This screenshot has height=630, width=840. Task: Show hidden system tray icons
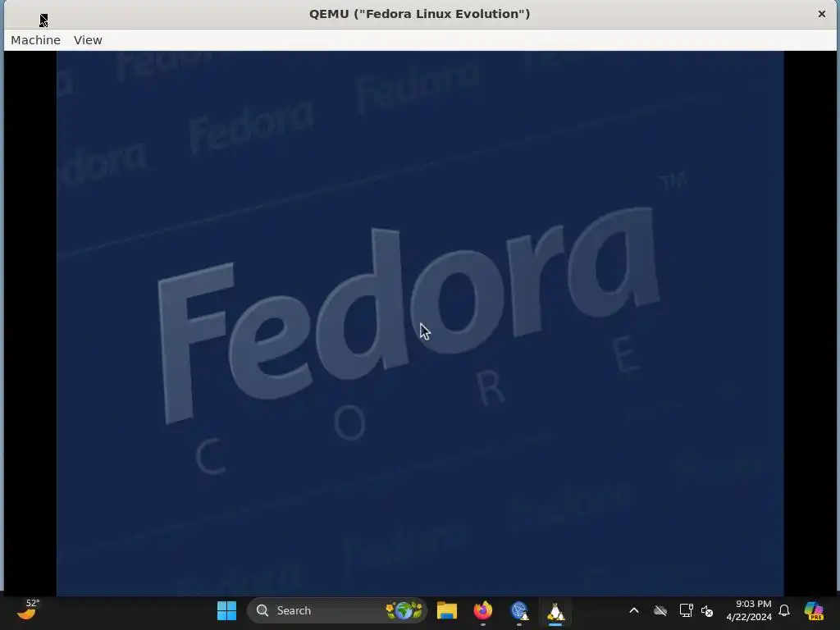[634, 610]
